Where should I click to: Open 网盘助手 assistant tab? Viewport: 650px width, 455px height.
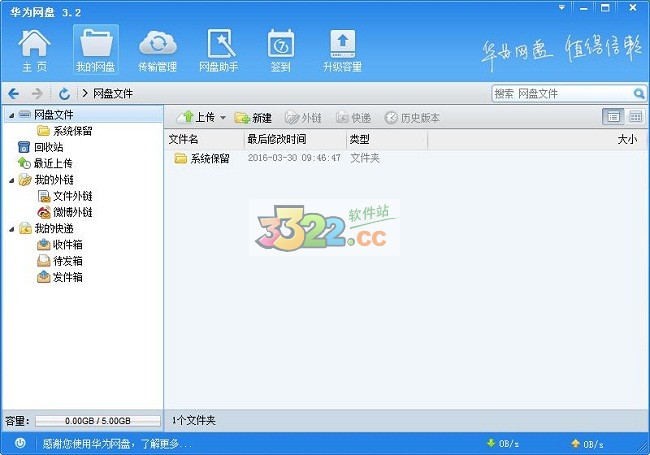(218, 50)
